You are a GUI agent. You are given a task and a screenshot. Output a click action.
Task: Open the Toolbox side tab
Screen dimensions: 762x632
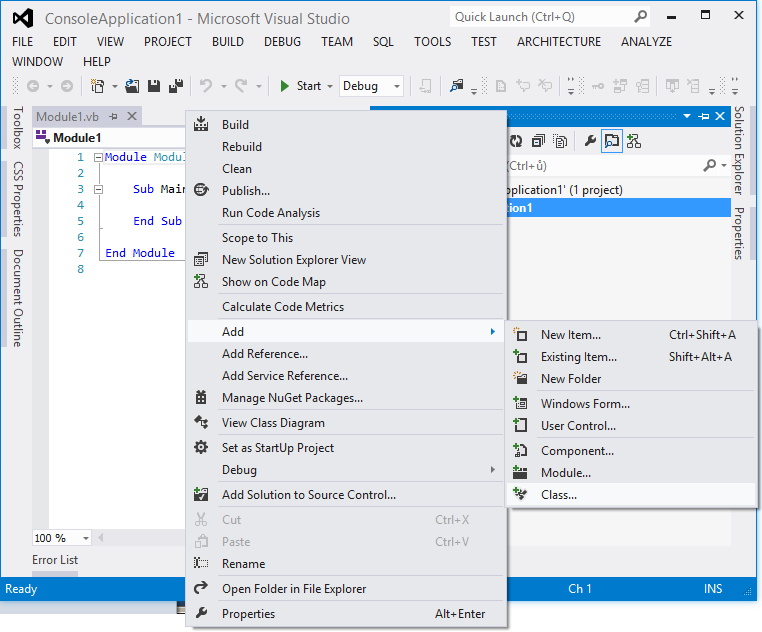[17, 128]
